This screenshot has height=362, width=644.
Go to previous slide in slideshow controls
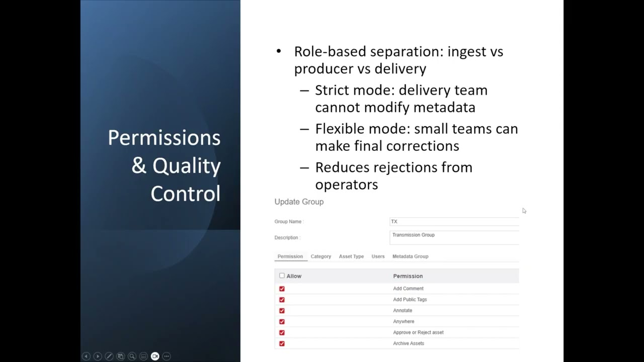click(x=86, y=356)
